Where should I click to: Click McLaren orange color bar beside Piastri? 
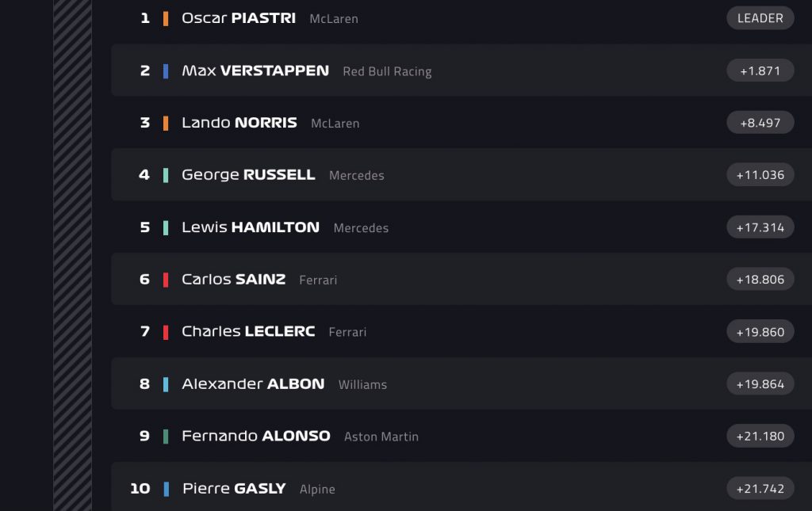point(166,18)
